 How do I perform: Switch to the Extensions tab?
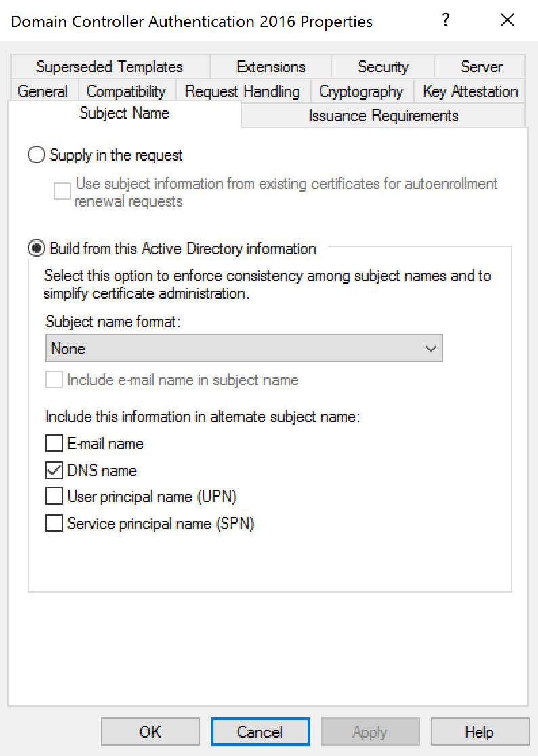270,66
